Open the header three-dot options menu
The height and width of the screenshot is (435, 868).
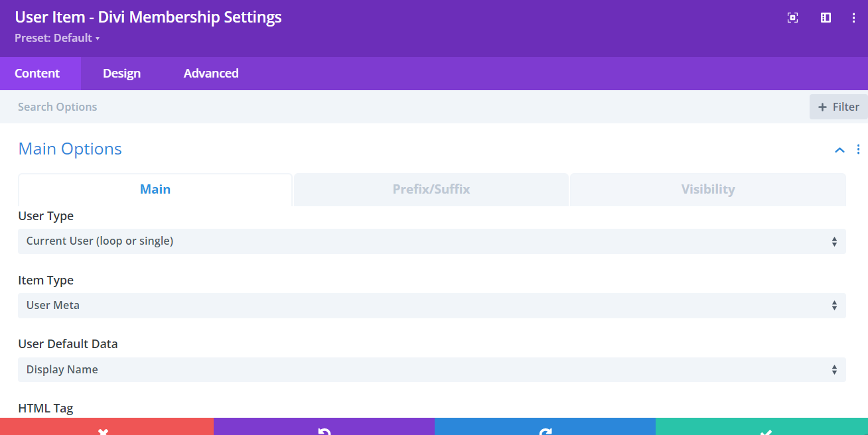point(854,18)
